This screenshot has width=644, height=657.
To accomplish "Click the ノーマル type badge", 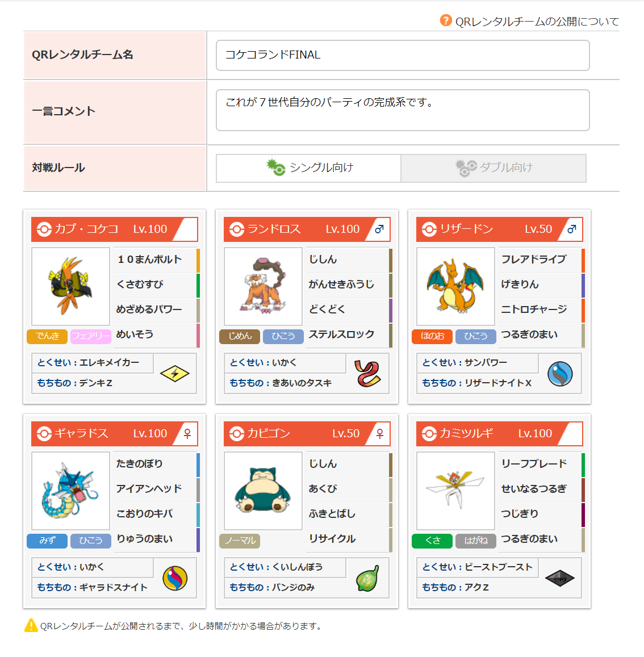I will 240,541.
